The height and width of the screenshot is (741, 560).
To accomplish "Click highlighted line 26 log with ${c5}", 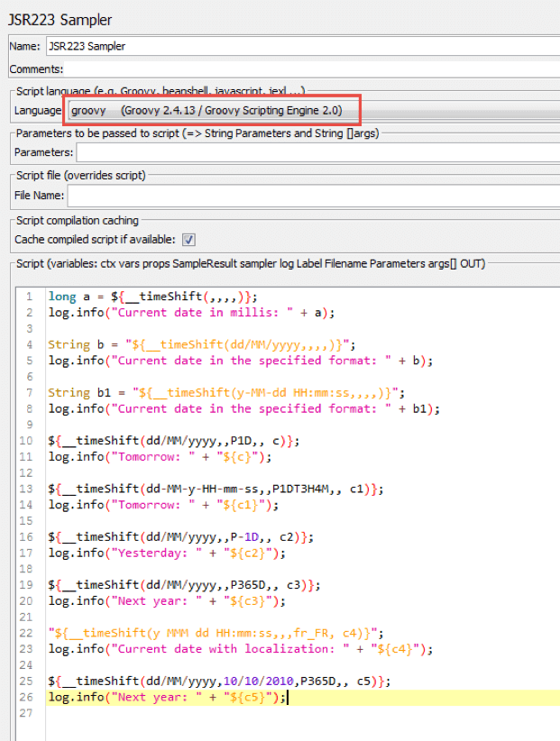I will tap(167, 698).
